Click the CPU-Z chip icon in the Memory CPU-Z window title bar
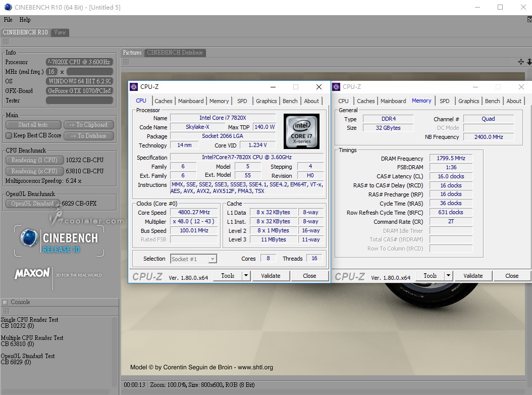 click(x=336, y=87)
